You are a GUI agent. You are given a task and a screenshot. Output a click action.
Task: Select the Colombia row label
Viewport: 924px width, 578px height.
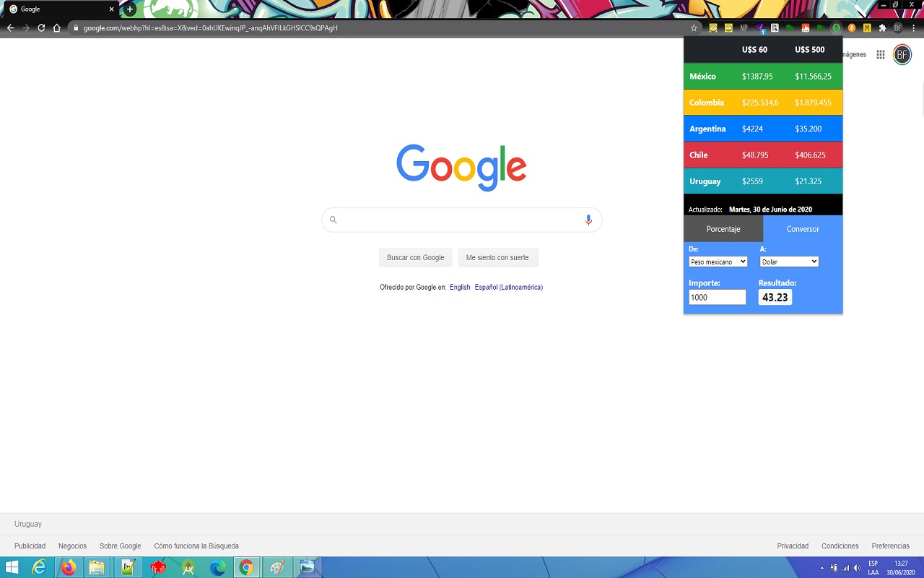click(707, 103)
